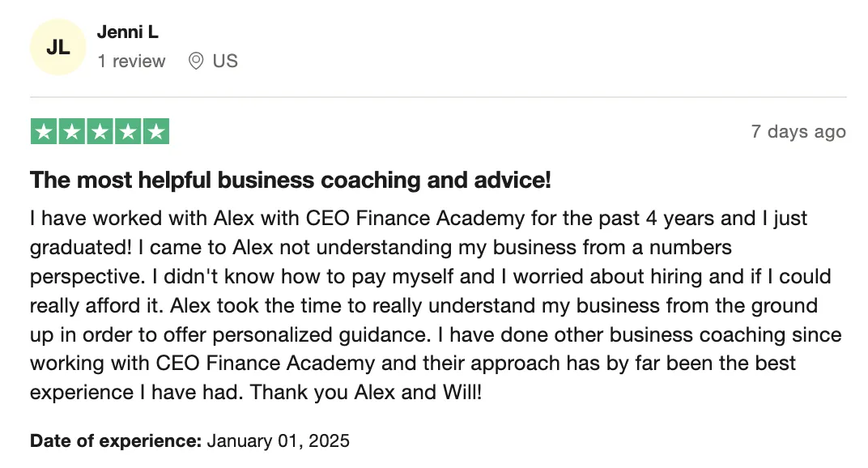Click the "7 days ago" timestamp
Viewport: 868px width, 468px height.
click(x=798, y=132)
